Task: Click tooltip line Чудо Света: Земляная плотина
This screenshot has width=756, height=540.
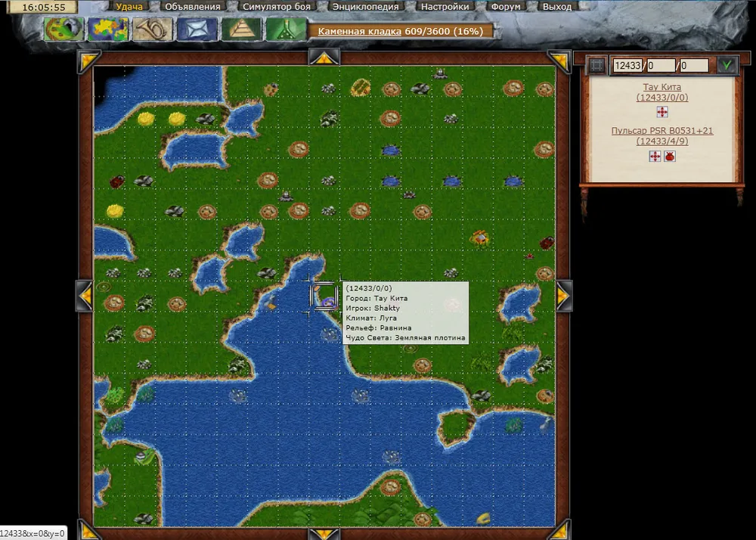Action: [x=405, y=338]
